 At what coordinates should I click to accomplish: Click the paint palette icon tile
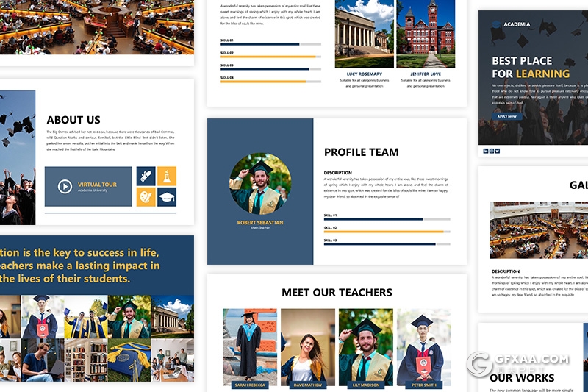coord(146,197)
